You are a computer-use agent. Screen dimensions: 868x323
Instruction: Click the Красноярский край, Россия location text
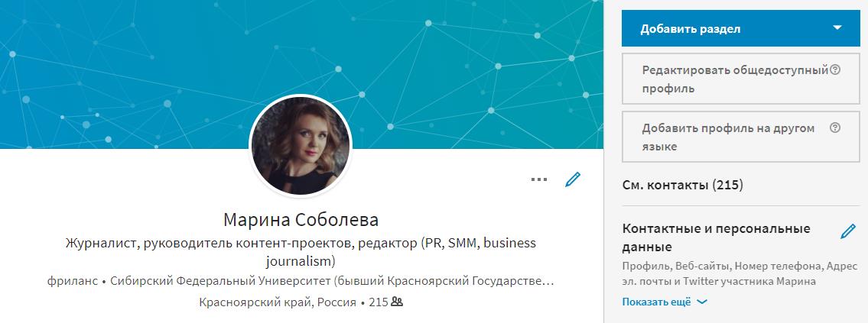click(278, 302)
